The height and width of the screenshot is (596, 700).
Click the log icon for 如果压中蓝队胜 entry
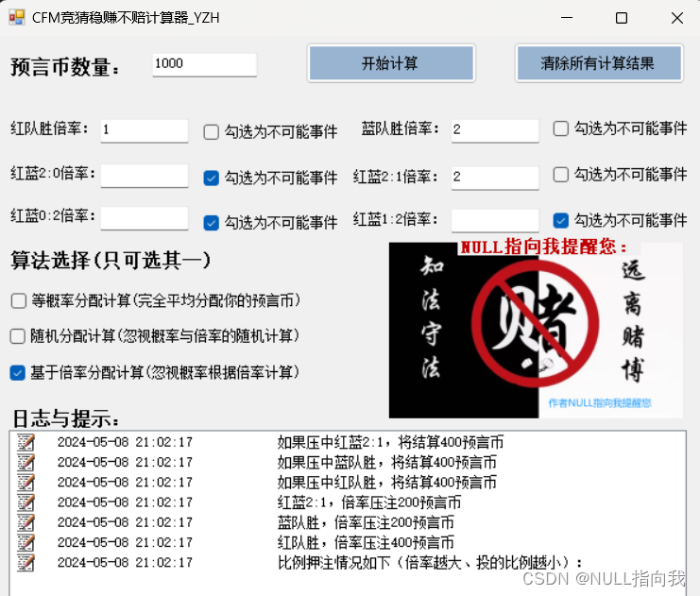[26, 463]
